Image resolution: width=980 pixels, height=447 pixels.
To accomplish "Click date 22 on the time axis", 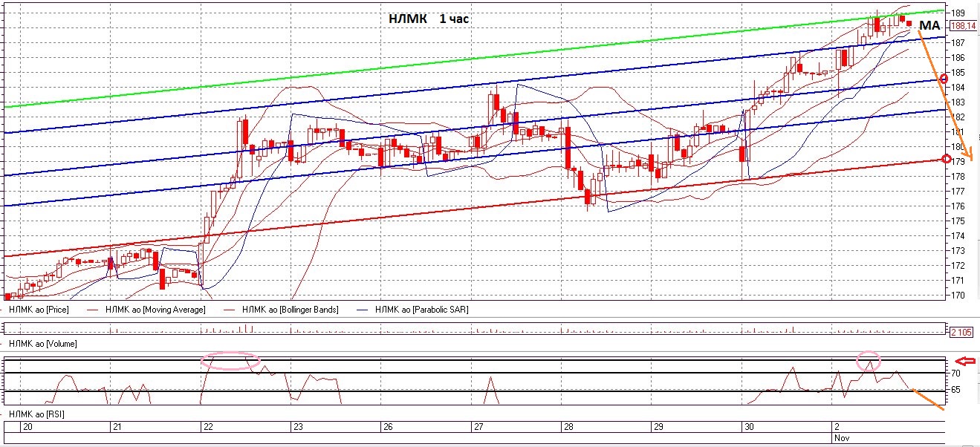I will pos(208,427).
